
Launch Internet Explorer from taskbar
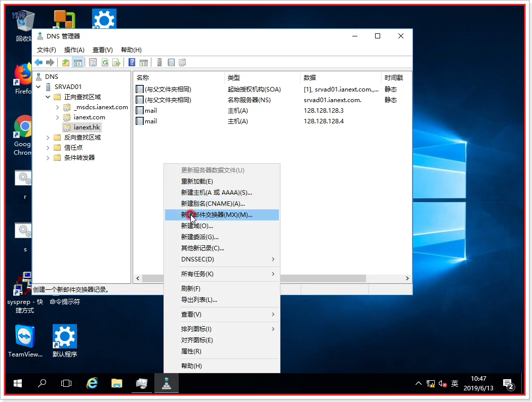92,383
